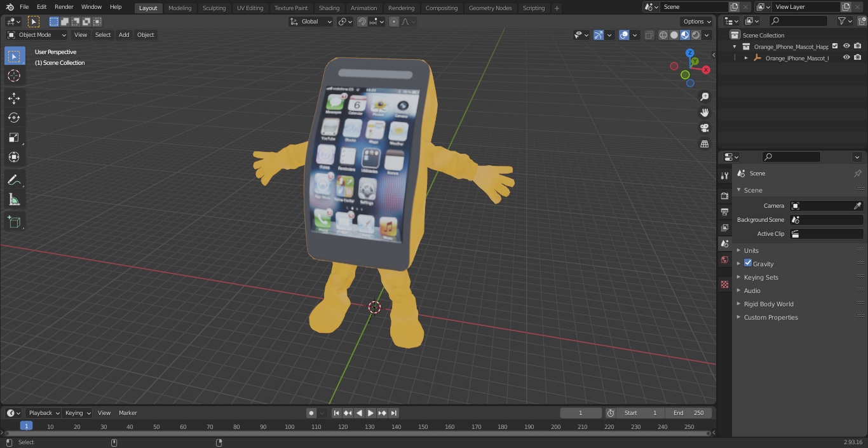Click the End frame field
This screenshot has height=448, width=868.
[689, 413]
